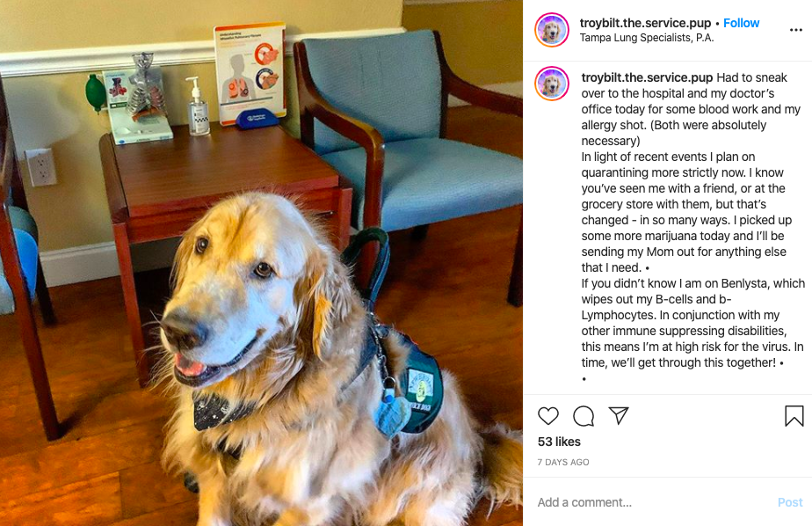Click the caption profile avatar next to the post text
This screenshot has width=812, height=526.
point(552,84)
